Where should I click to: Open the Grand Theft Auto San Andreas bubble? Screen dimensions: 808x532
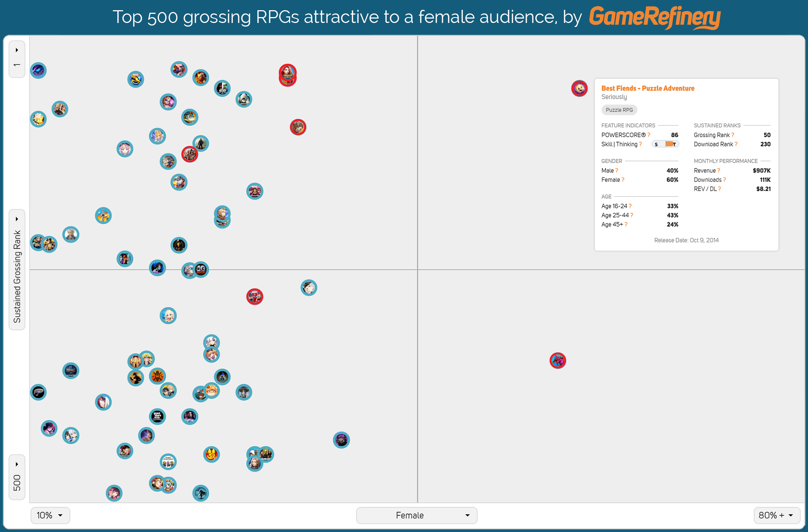click(x=157, y=416)
